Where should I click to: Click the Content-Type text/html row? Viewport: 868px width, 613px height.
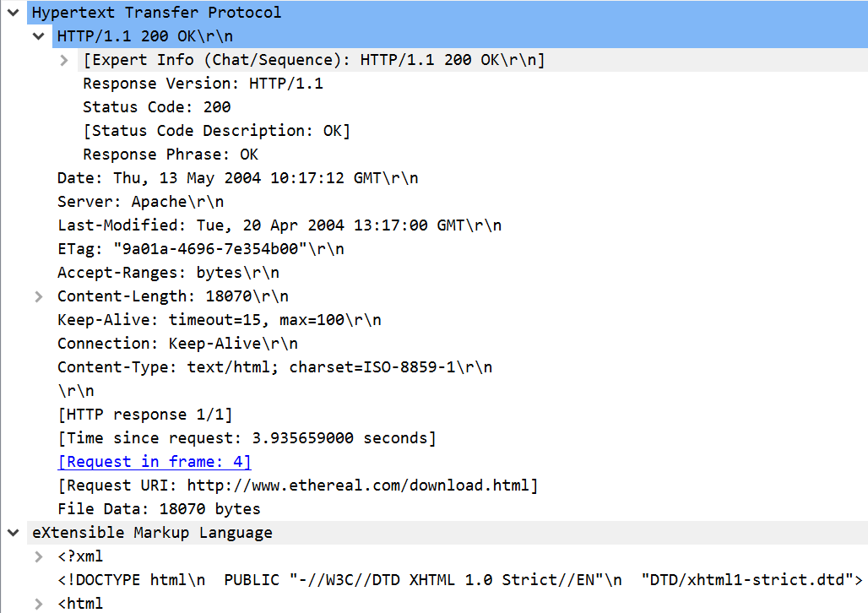point(274,367)
